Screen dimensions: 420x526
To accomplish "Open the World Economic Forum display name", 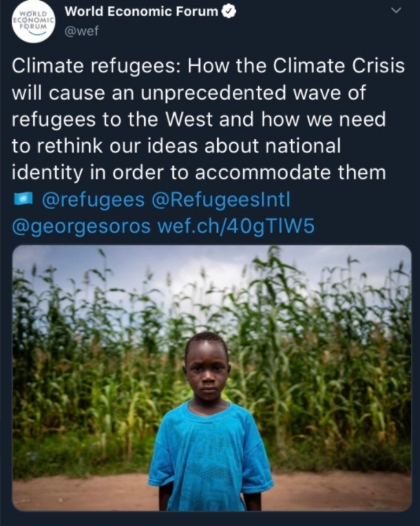I will [x=142, y=11].
